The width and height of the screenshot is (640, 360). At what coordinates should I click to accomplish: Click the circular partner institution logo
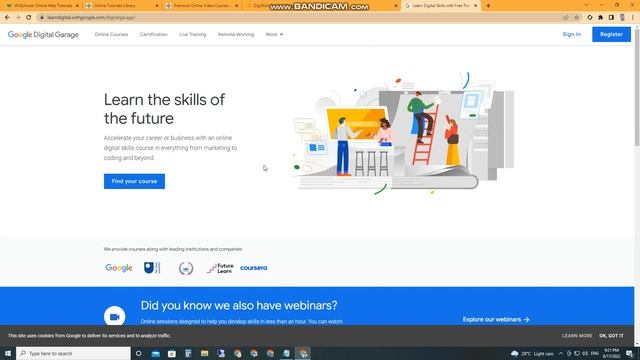(186, 268)
